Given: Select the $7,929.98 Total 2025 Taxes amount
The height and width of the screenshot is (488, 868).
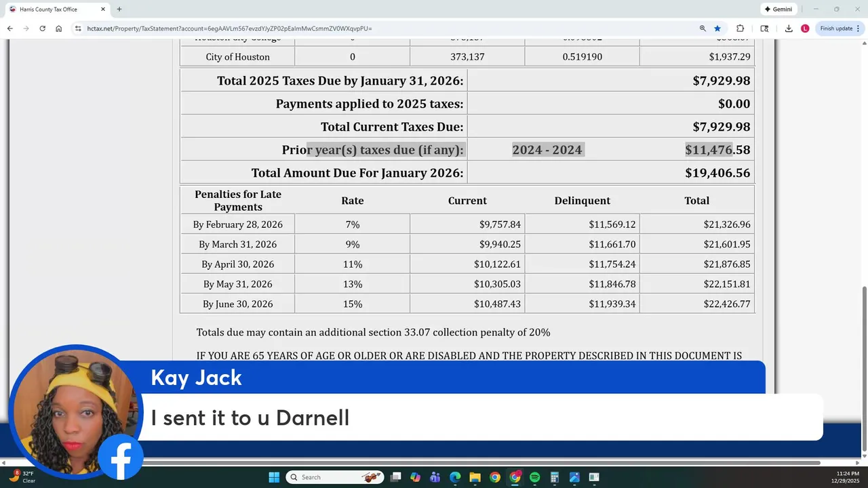Looking at the screenshot, I should coord(721,81).
